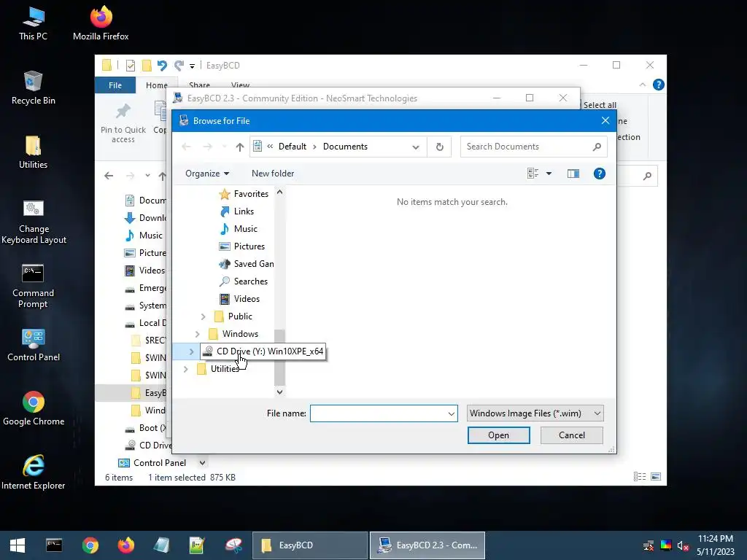The image size is (747, 560).
Task: Open Change Keyboard Layout shortcut
Action: coord(34,222)
